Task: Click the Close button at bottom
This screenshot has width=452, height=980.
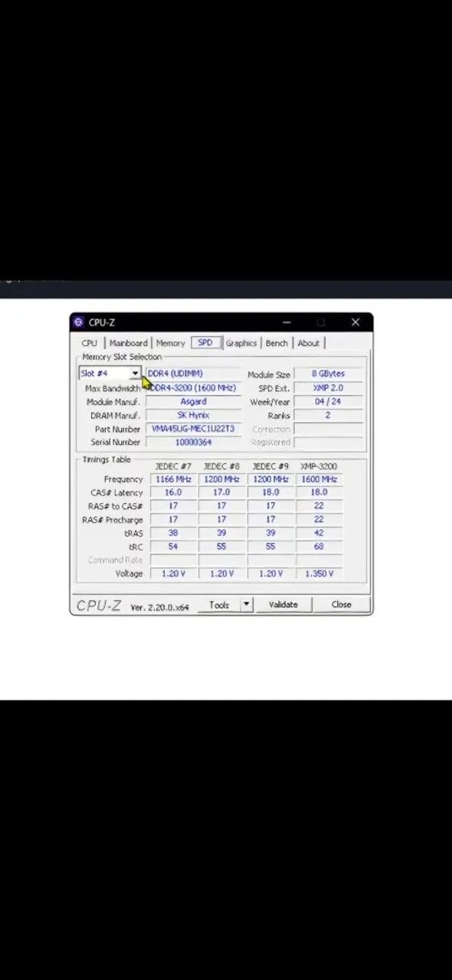Action: pos(341,604)
